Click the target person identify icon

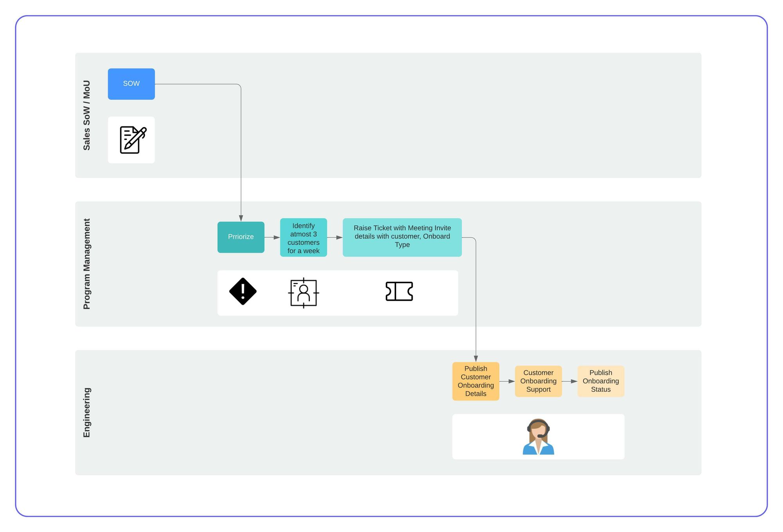(303, 293)
